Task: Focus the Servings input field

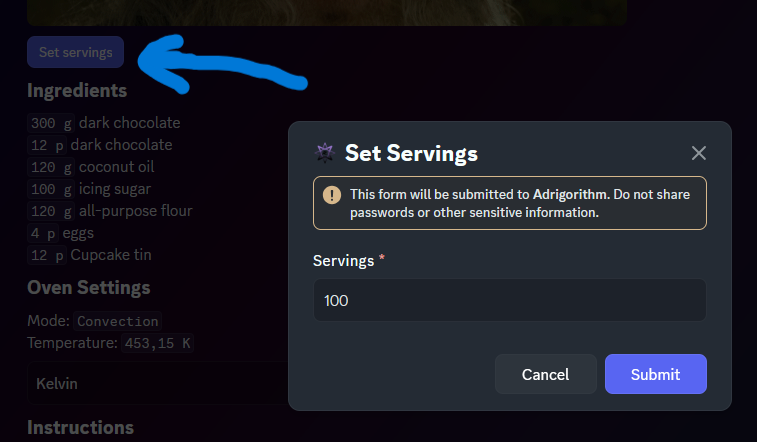Action: [x=509, y=300]
